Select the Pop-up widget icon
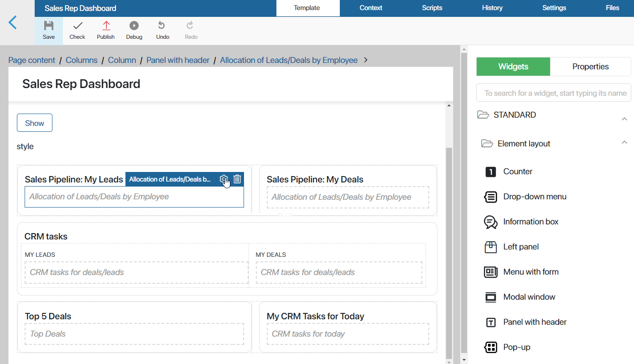 490,348
